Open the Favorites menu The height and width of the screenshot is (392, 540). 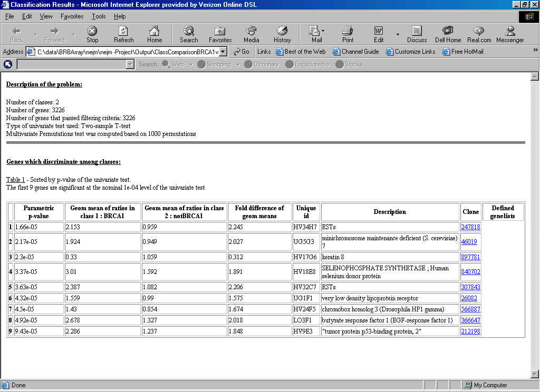click(72, 16)
